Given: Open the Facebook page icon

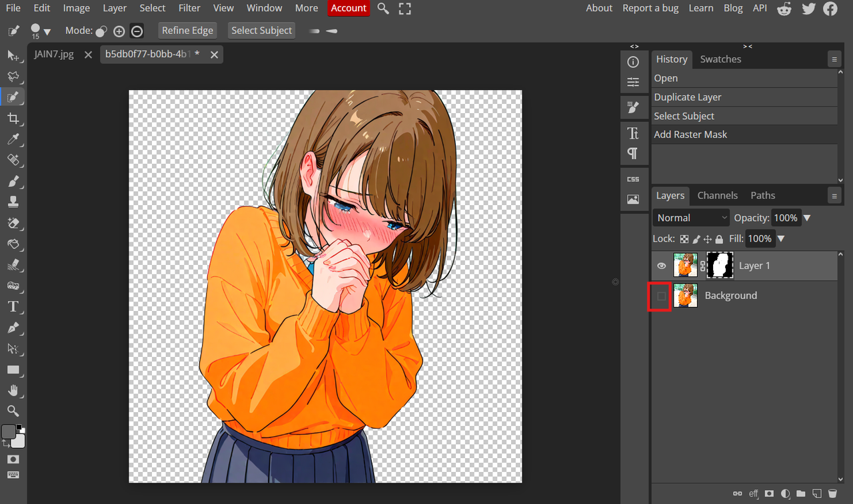Looking at the screenshot, I should coord(830,9).
